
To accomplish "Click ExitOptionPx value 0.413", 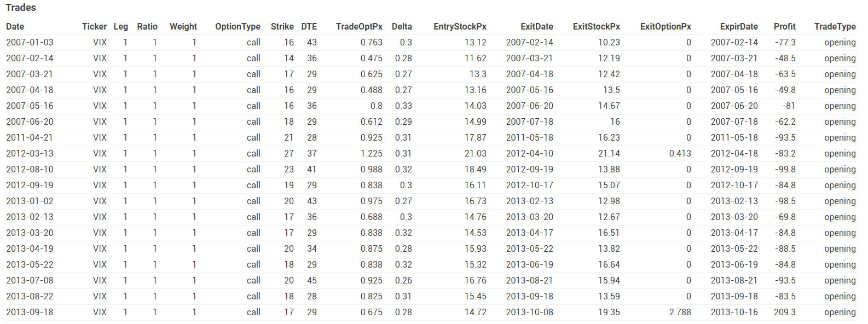I will pos(680,153).
